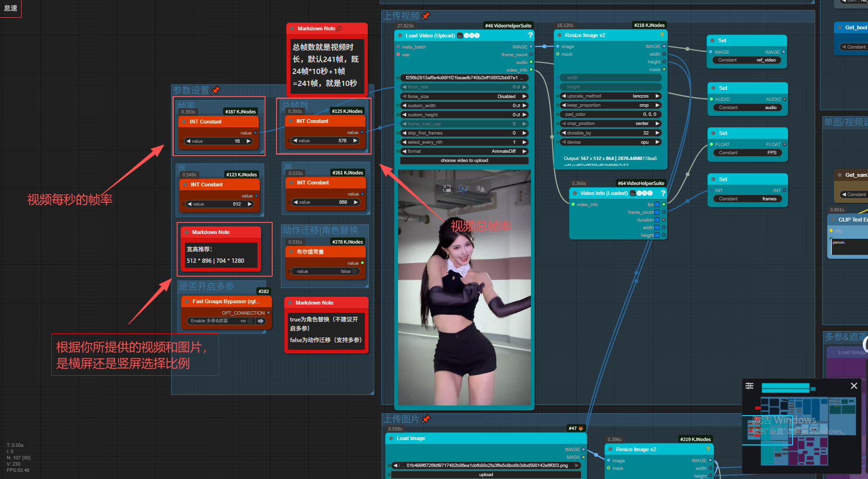Click the upload button on Load Image node
The height and width of the screenshot is (479, 868).
click(x=486, y=475)
